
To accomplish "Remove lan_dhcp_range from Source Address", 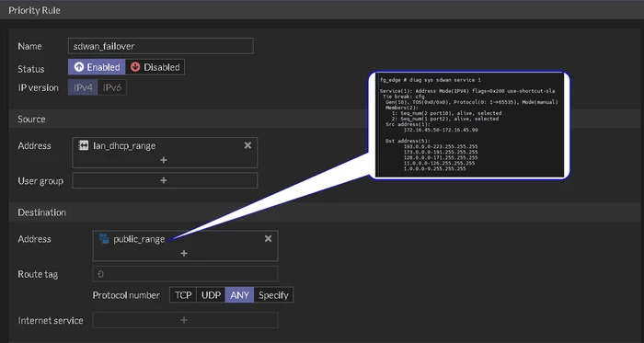I will tap(247, 145).
